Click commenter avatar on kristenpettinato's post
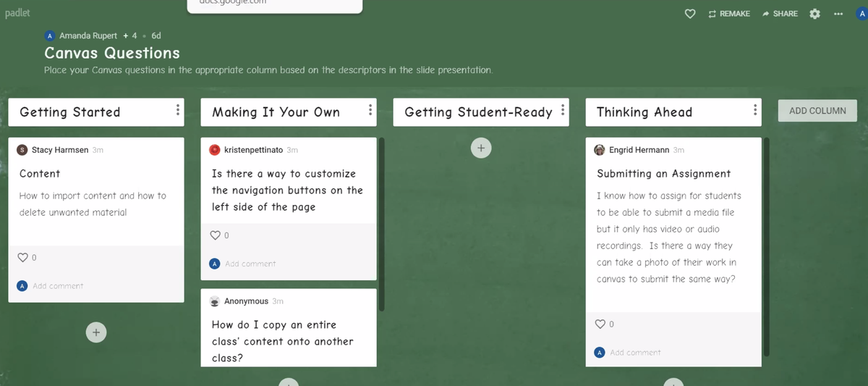 pos(215,264)
